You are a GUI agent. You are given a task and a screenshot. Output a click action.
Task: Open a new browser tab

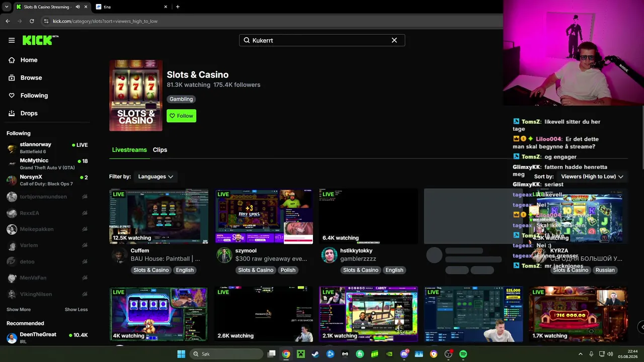(178, 7)
